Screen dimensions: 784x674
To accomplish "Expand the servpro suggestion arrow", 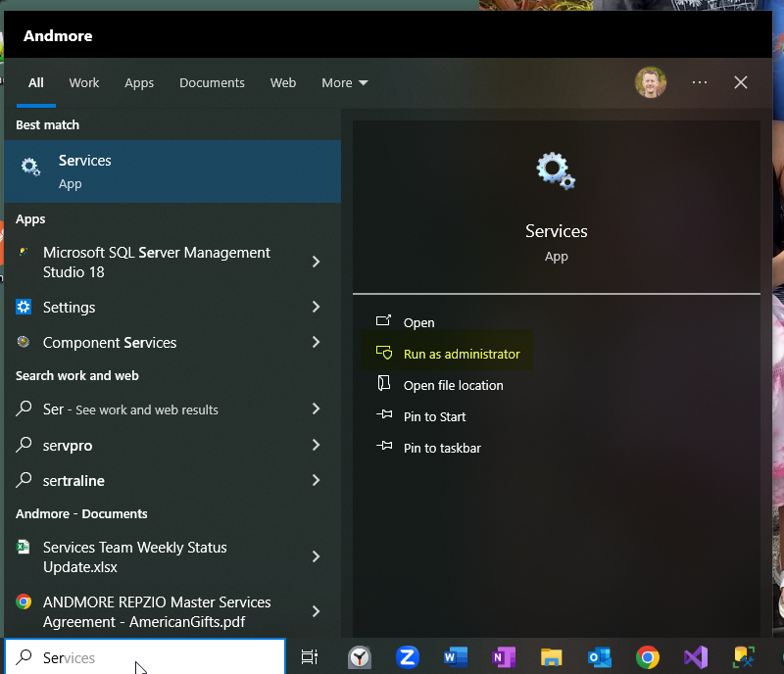I will click(x=316, y=445).
